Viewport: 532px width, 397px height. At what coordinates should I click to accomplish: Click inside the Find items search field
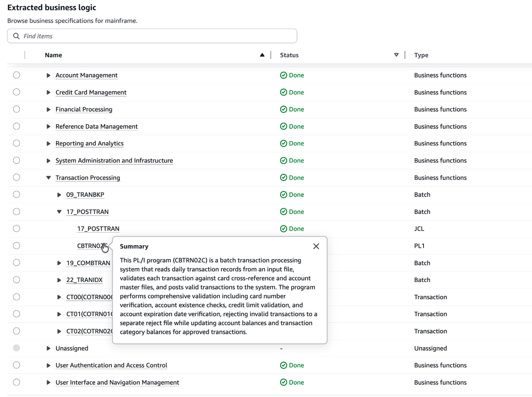(112, 36)
